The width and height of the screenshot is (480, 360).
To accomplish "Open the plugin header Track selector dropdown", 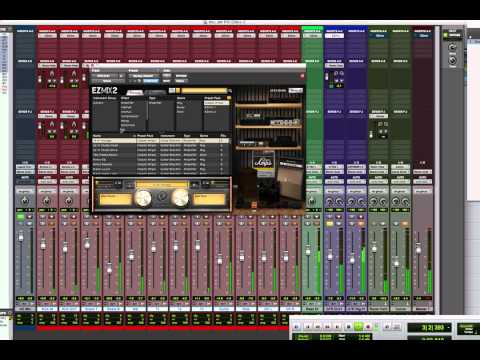I will point(105,76).
